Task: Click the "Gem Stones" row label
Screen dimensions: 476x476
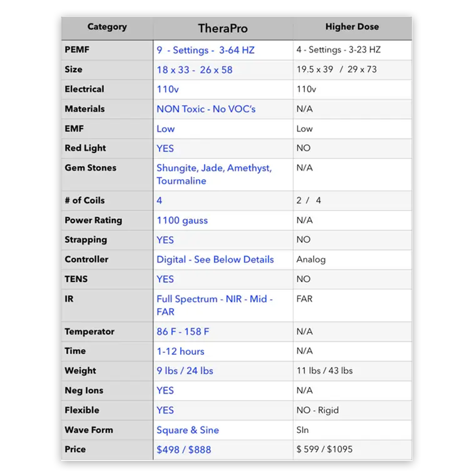Action: click(x=90, y=168)
